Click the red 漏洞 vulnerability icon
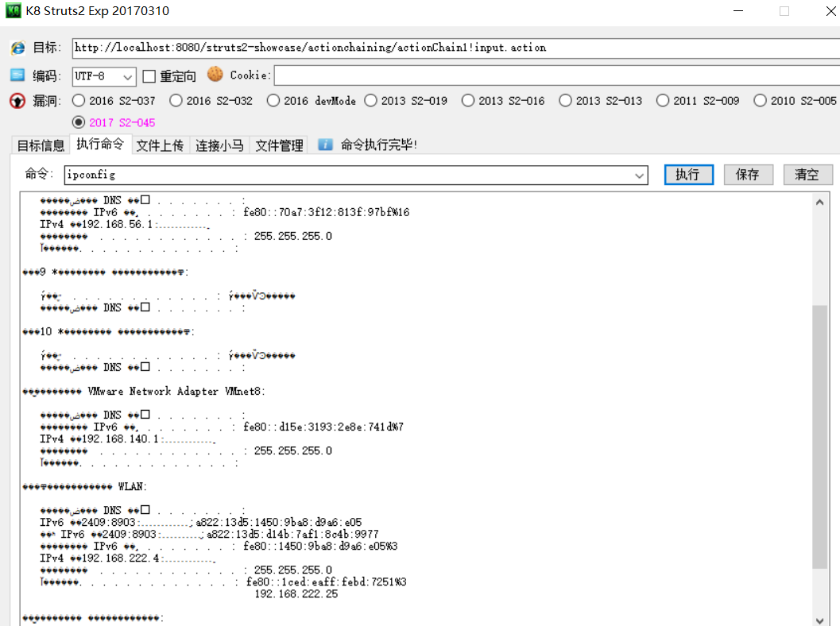The height and width of the screenshot is (626, 840). tap(17, 100)
